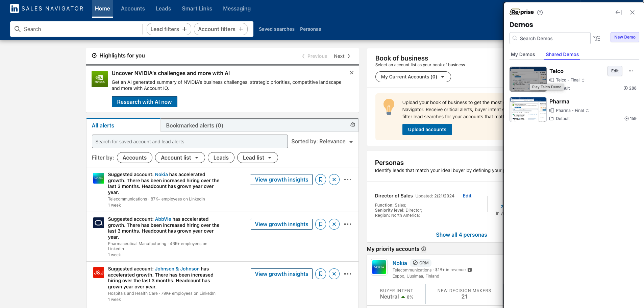Collapse the Reprise panel with arrow icon
This screenshot has height=308, width=644.
618,13
